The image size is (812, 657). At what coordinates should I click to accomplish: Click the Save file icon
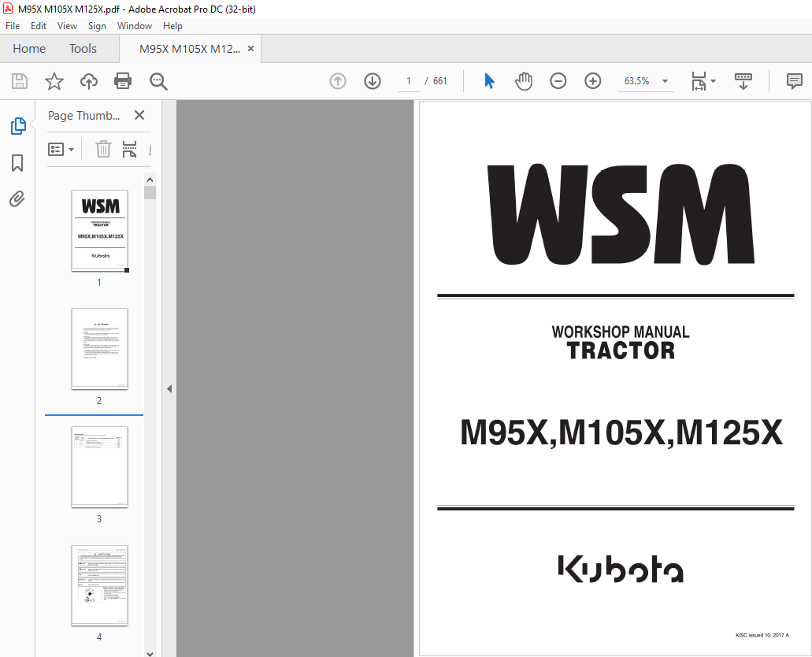point(20,81)
